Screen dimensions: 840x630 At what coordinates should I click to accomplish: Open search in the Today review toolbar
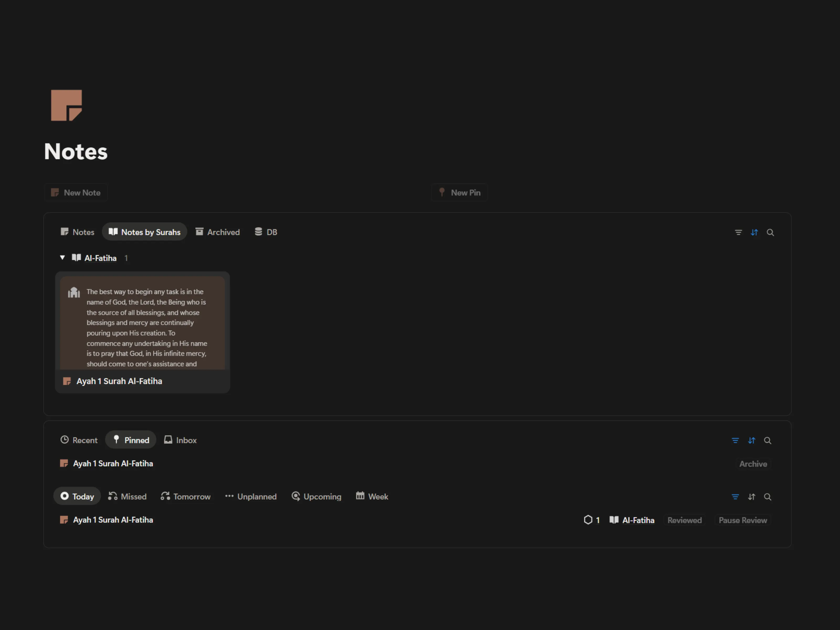767,497
